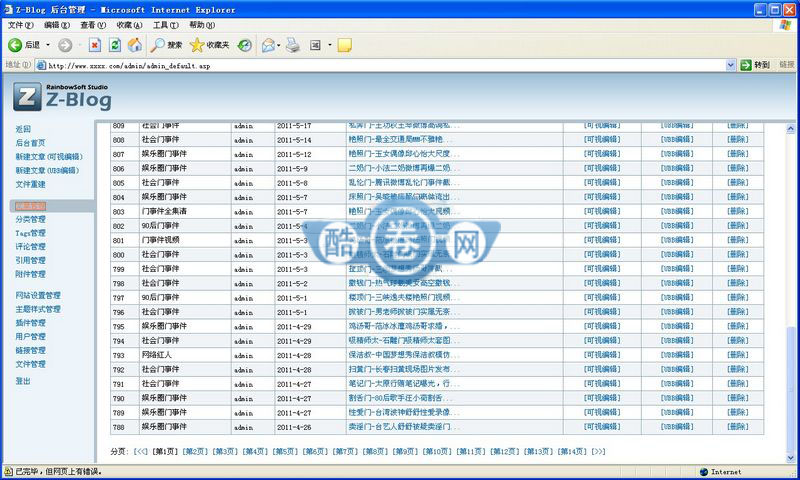The width and height of the screenshot is (800, 480).
Task: Click the page scrollbar down arrow
Action: pyautogui.click(x=790, y=458)
